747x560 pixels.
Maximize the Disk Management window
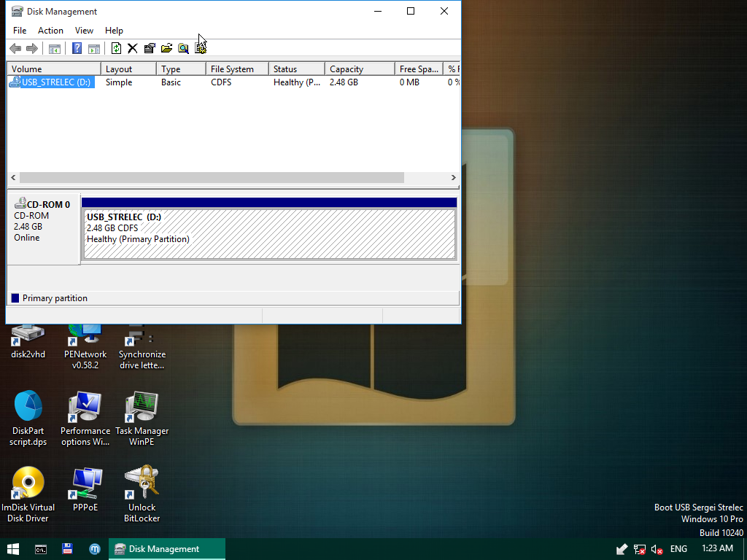410,11
